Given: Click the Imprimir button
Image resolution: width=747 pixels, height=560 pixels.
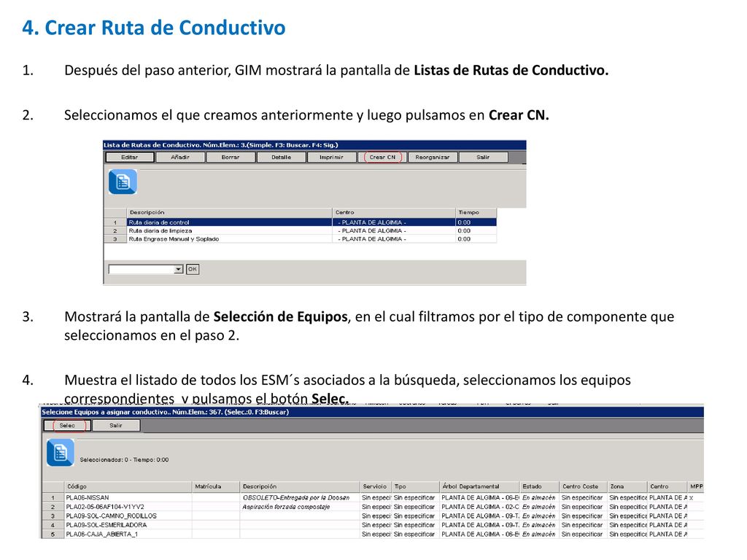Looking at the screenshot, I should [x=332, y=157].
